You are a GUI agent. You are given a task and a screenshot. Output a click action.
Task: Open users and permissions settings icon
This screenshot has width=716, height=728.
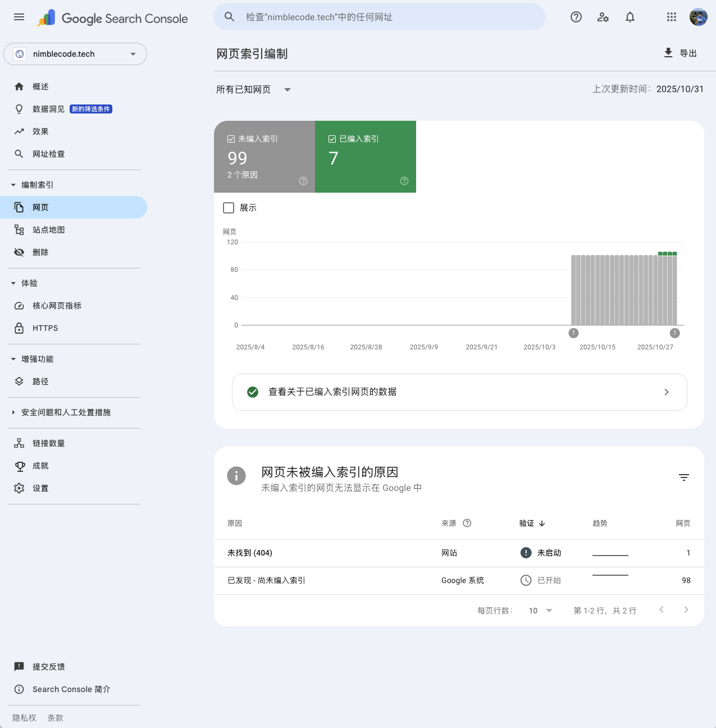pos(603,17)
